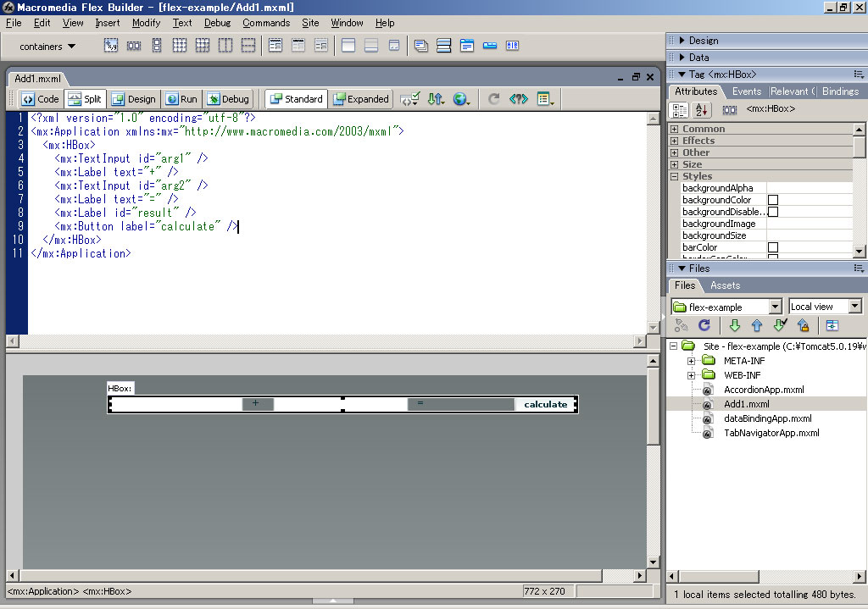Open the view options icon in document toolbar
Screen dimensions: 868x609
[x=545, y=99]
